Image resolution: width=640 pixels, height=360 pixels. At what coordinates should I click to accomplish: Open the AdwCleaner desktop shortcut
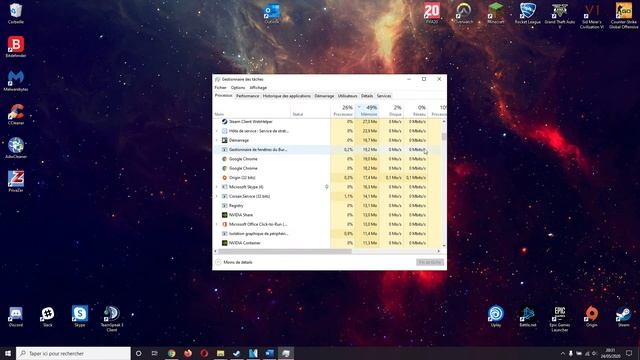(16, 148)
